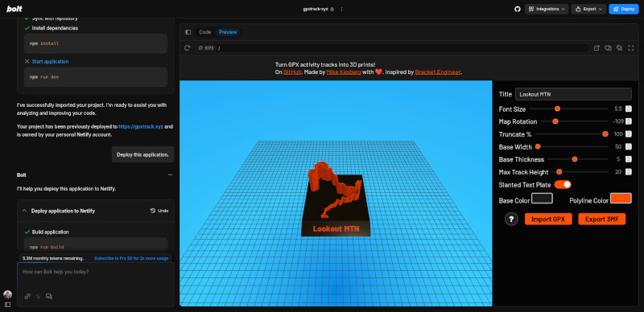Focus the Title input field
This screenshot has width=644, height=312.
click(573, 94)
